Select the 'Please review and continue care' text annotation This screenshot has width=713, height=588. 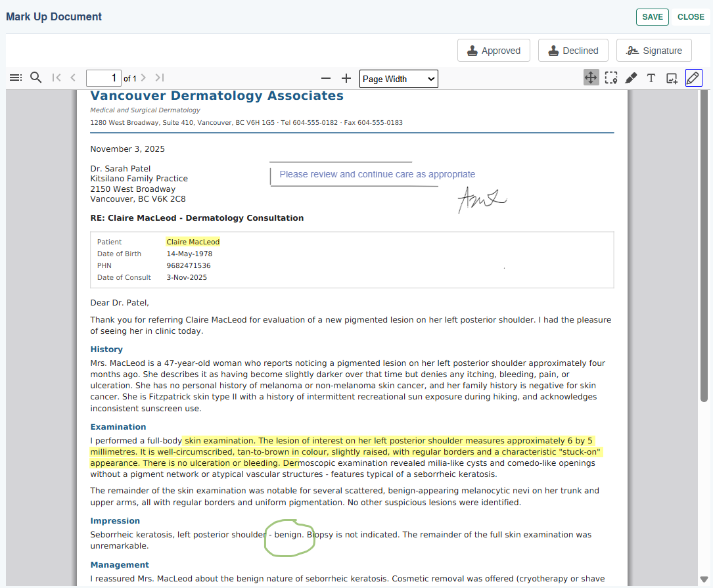point(377,174)
